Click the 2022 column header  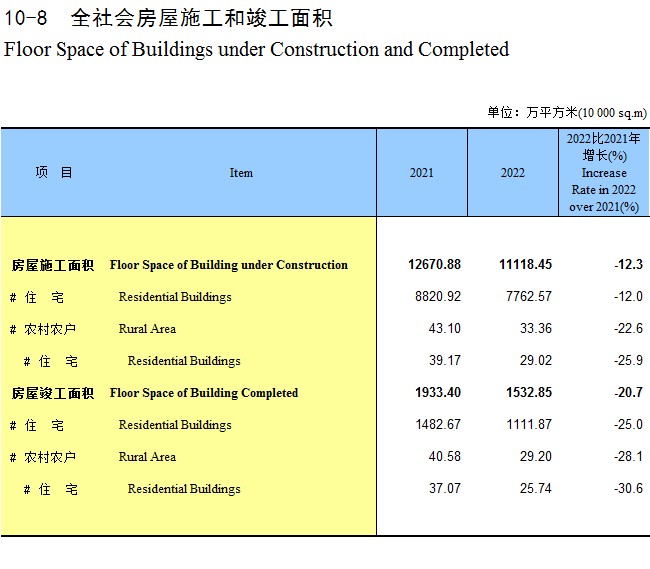click(512, 172)
